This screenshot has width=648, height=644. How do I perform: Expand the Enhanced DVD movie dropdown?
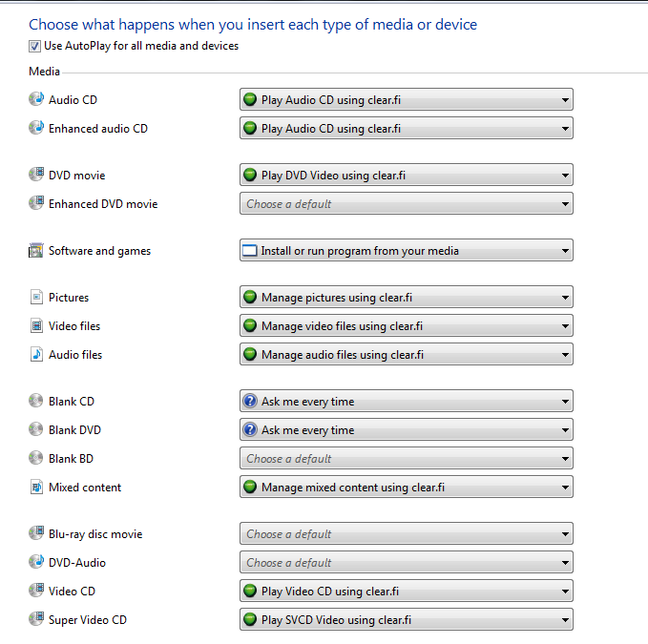(x=406, y=203)
